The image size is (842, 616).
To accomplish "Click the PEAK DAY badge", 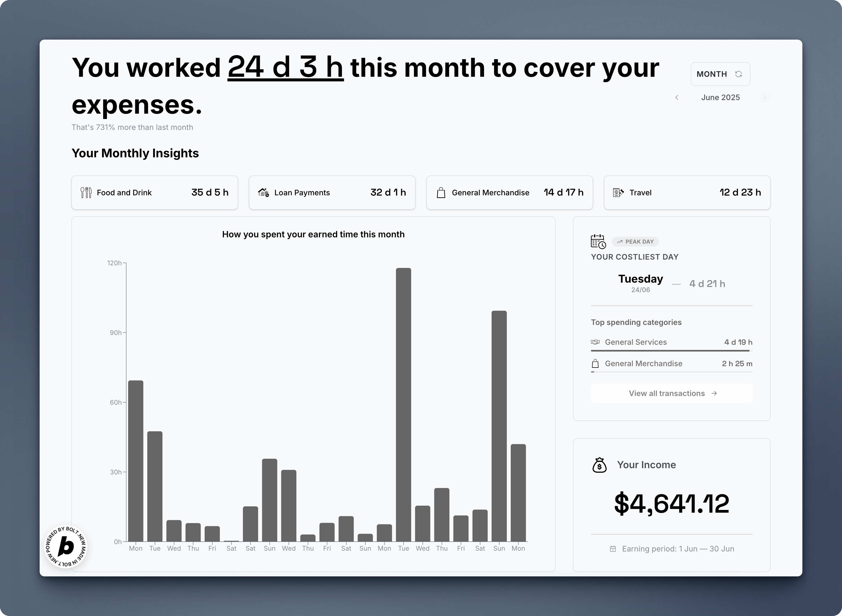I will coord(635,242).
